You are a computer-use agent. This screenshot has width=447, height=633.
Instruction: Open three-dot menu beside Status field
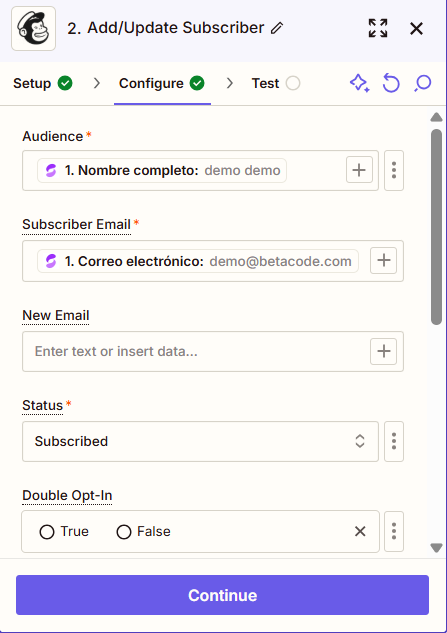pyautogui.click(x=394, y=441)
